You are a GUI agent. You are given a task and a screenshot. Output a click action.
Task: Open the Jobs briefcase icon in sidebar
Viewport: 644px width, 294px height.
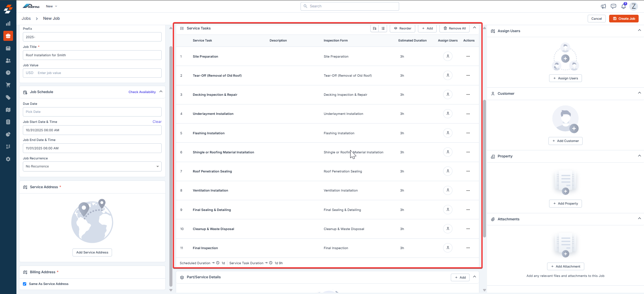[x=8, y=36]
